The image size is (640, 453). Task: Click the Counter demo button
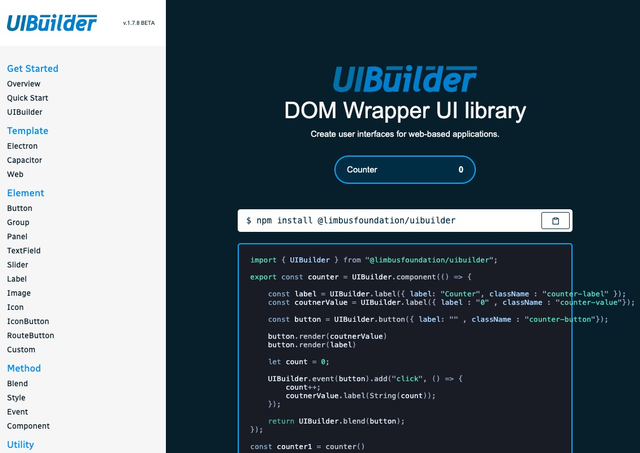pyautogui.click(x=405, y=169)
